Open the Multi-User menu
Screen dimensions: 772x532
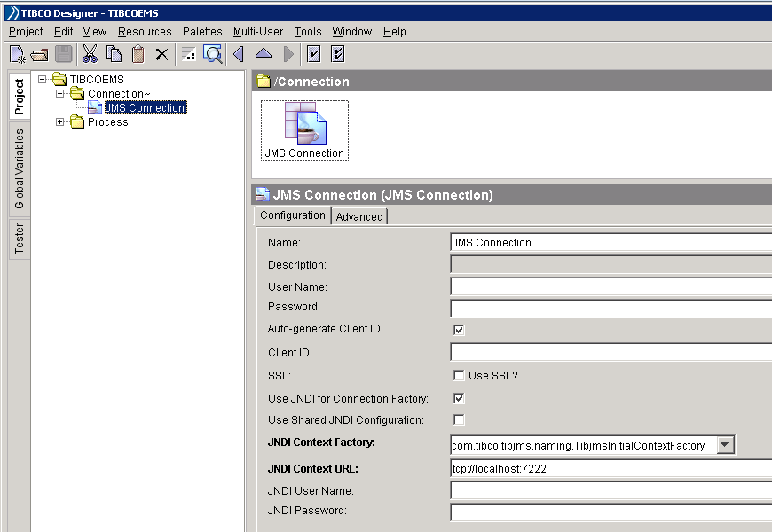pyautogui.click(x=258, y=32)
